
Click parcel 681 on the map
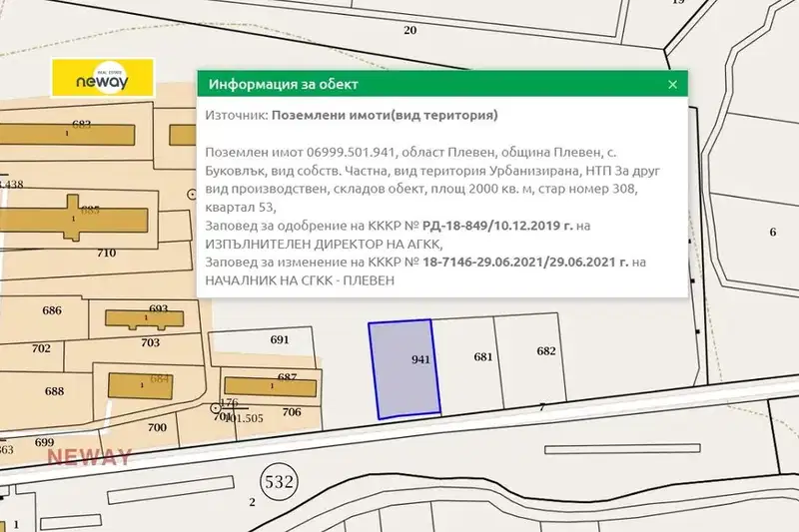pos(468,361)
